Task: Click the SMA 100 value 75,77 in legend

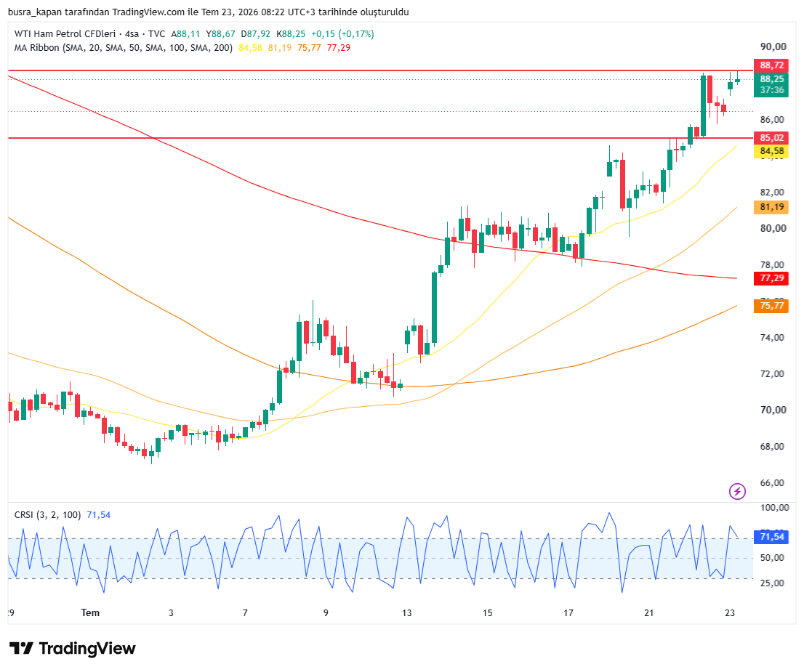Action: 309,48
